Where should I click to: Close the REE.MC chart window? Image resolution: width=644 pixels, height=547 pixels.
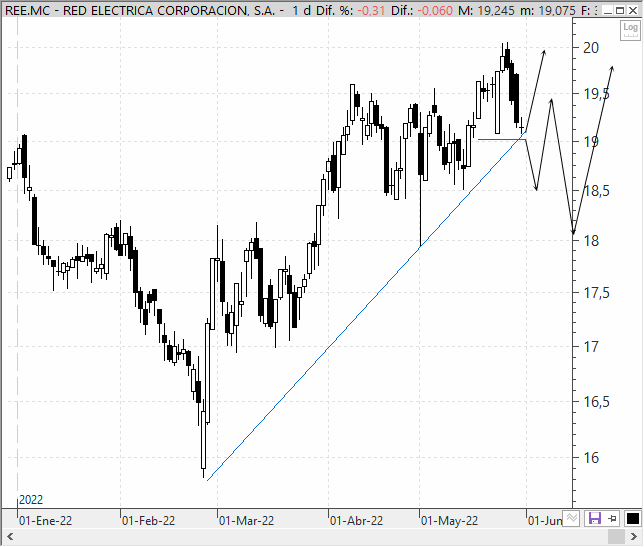(x=633, y=10)
